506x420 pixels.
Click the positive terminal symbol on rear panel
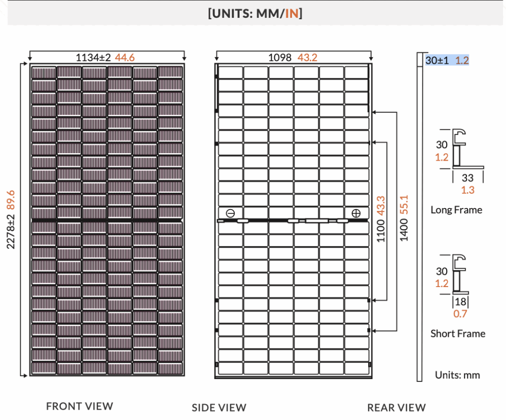[356, 213]
